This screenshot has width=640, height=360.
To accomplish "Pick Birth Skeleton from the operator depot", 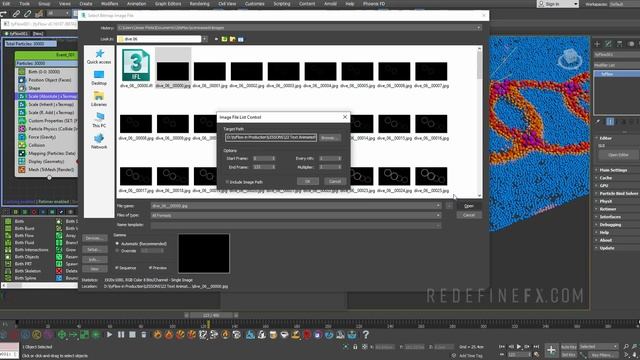I will [27, 271].
